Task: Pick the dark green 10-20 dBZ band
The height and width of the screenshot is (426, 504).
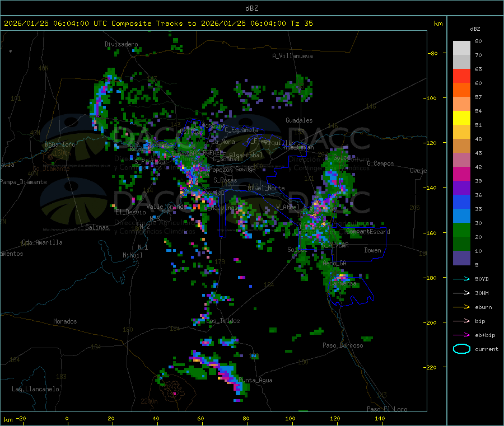Action: 461,244
